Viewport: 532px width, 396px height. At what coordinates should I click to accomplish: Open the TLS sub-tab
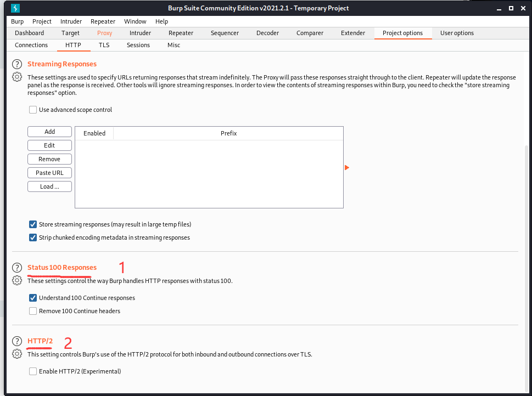[x=104, y=45]
